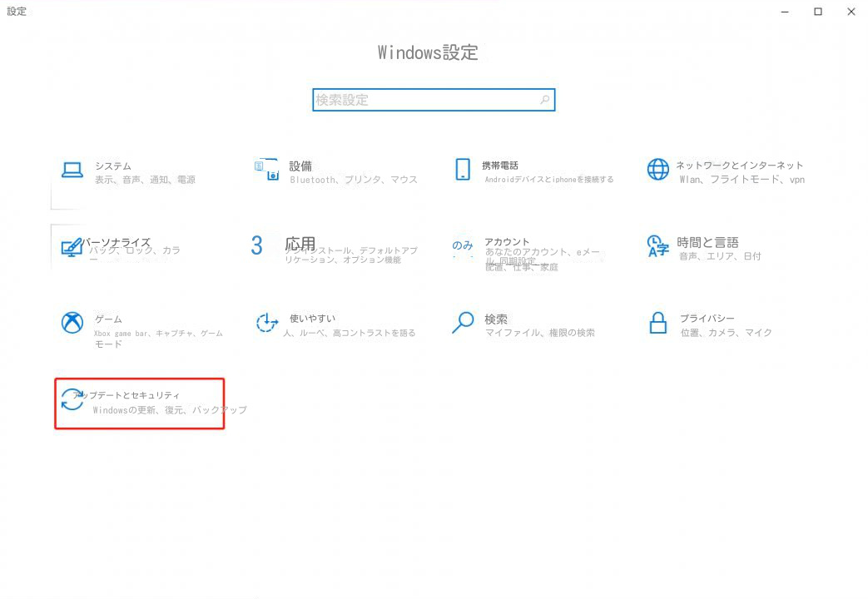This screenshot has height=599, width=868.
Task: Open the システム laptop icon
Action: coord(72,170)
